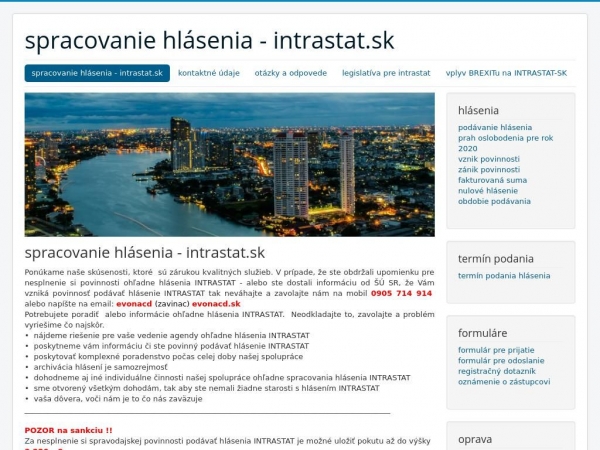Select 'fakturovaná suma' sidebar link

[492, 180]
